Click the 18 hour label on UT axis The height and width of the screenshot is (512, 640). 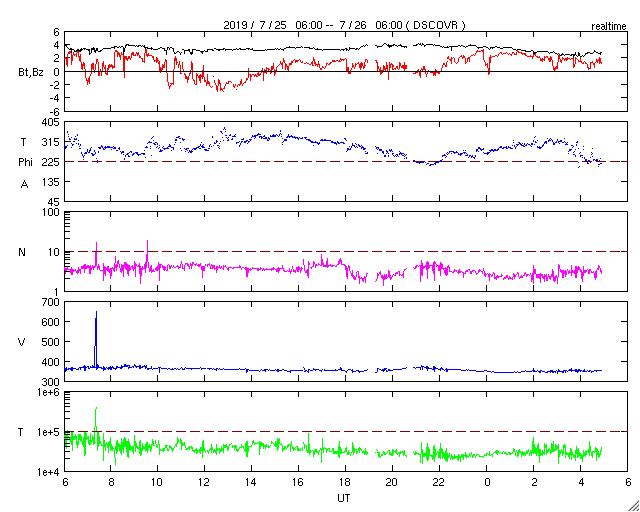(x=345, y=483)
